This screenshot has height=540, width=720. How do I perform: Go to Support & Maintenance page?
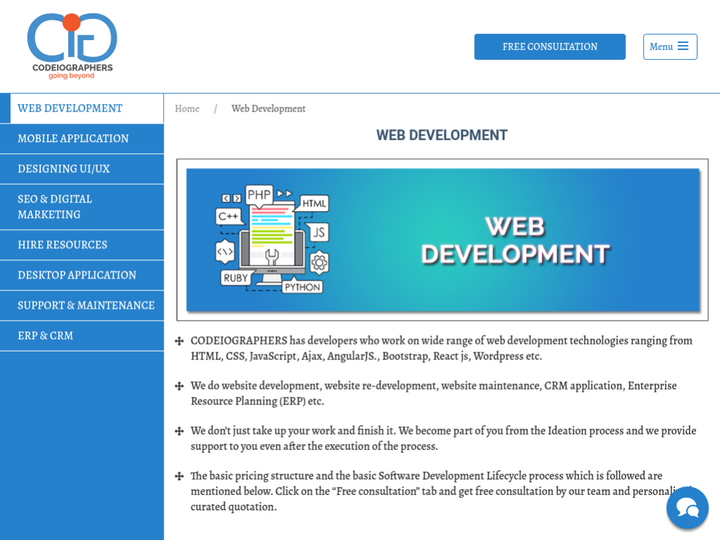(82, 305)
